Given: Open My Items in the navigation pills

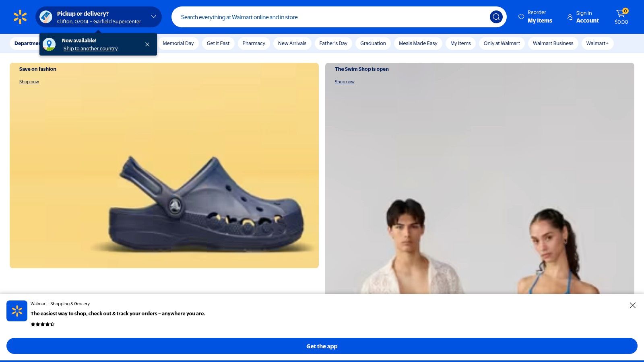Looking at the screenshot, I should coord(460,43).
